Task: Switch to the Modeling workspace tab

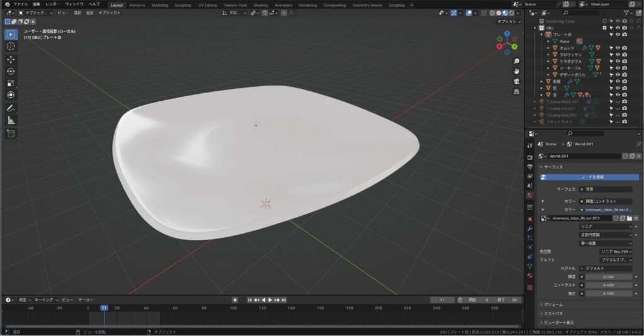Action: 160,5
